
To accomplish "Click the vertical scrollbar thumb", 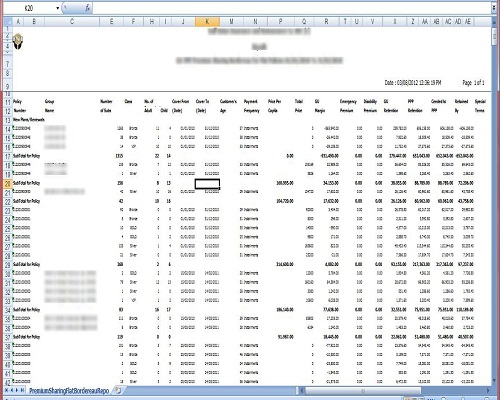I will [494, 37].
